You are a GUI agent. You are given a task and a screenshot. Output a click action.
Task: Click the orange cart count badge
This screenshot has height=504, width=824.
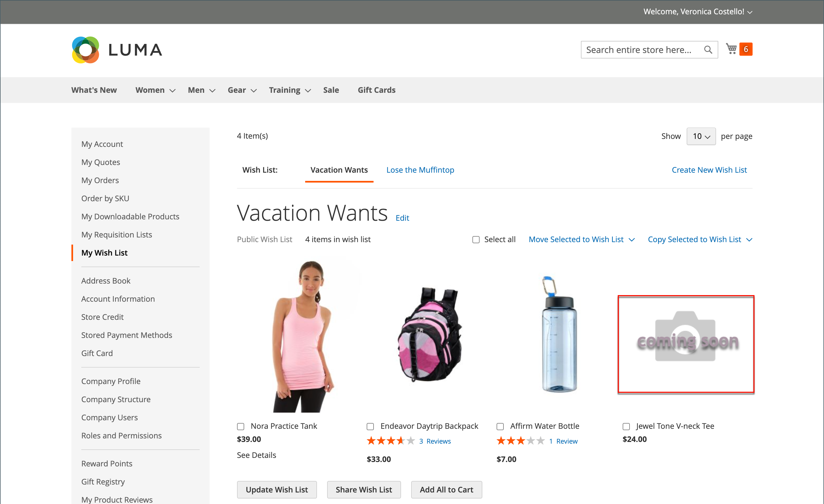(x=745, y=49)
